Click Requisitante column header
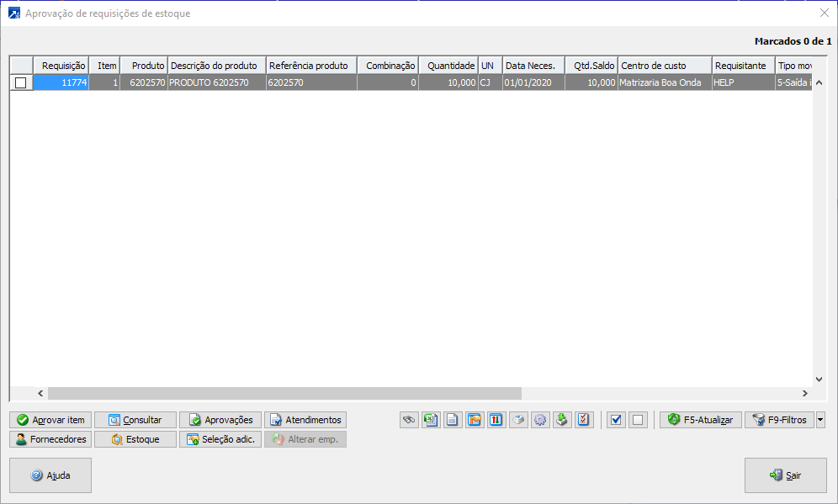Screen dimensions: 838x504 click(x=744, y=66)
